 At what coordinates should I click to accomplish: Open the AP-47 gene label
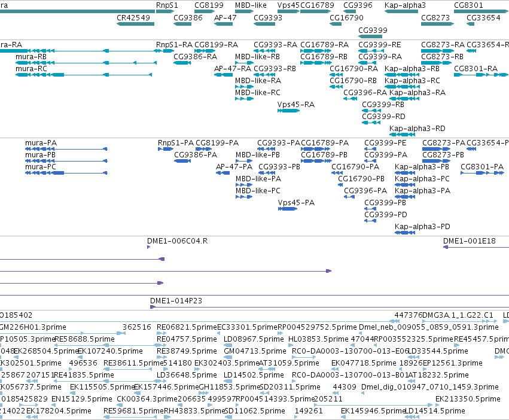tap(225, 17)
